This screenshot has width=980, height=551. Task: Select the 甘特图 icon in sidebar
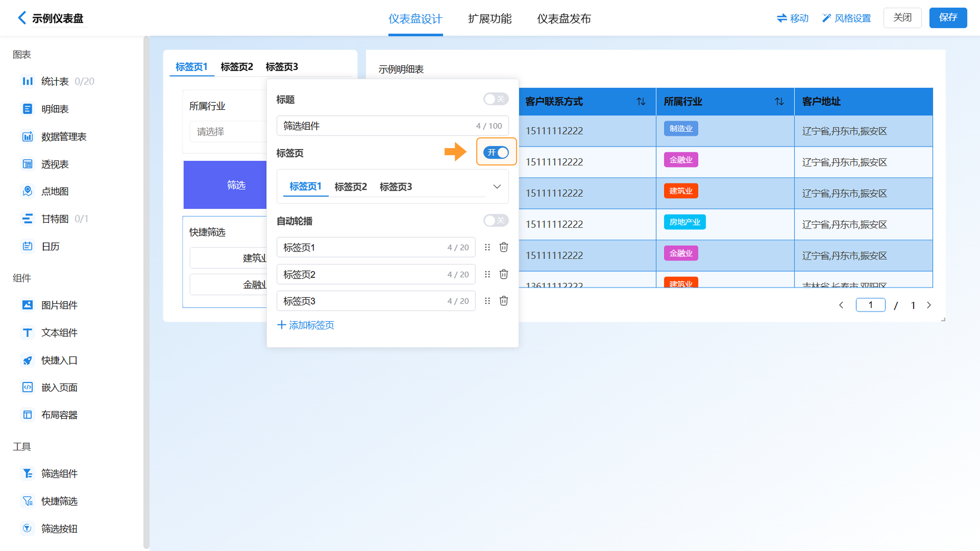[27, 219]
